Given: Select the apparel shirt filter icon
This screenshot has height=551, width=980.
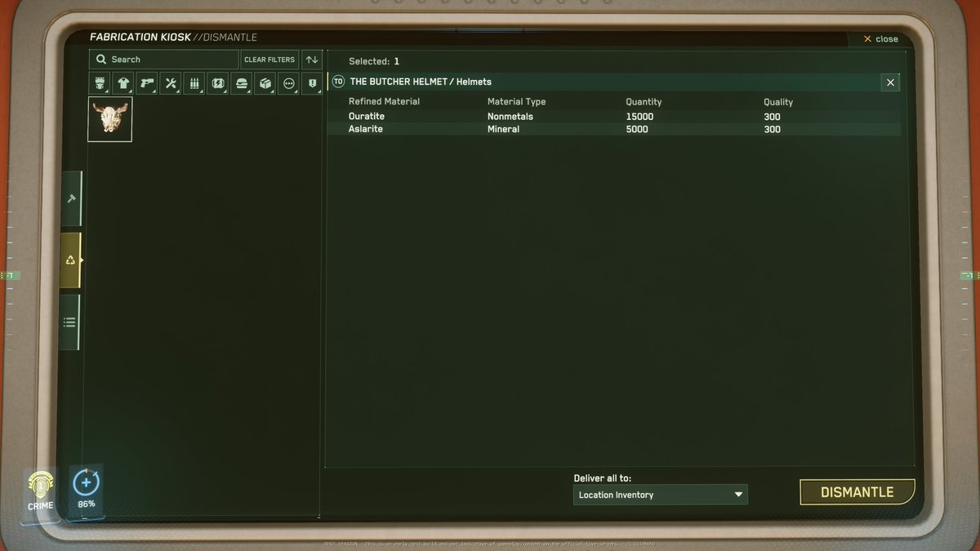Looking at the screenshot, I should 122,82.
